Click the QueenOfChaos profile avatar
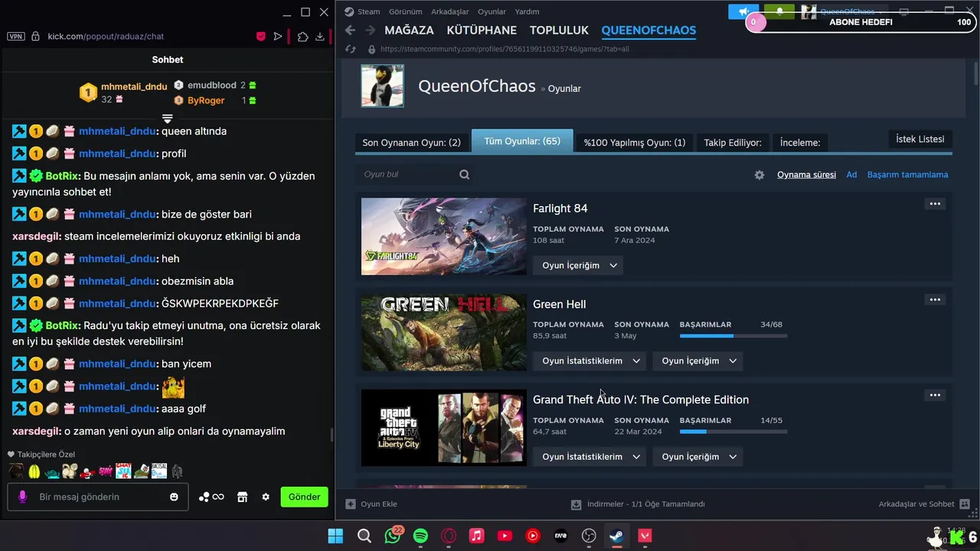980x551 pixels. (383, 86)
